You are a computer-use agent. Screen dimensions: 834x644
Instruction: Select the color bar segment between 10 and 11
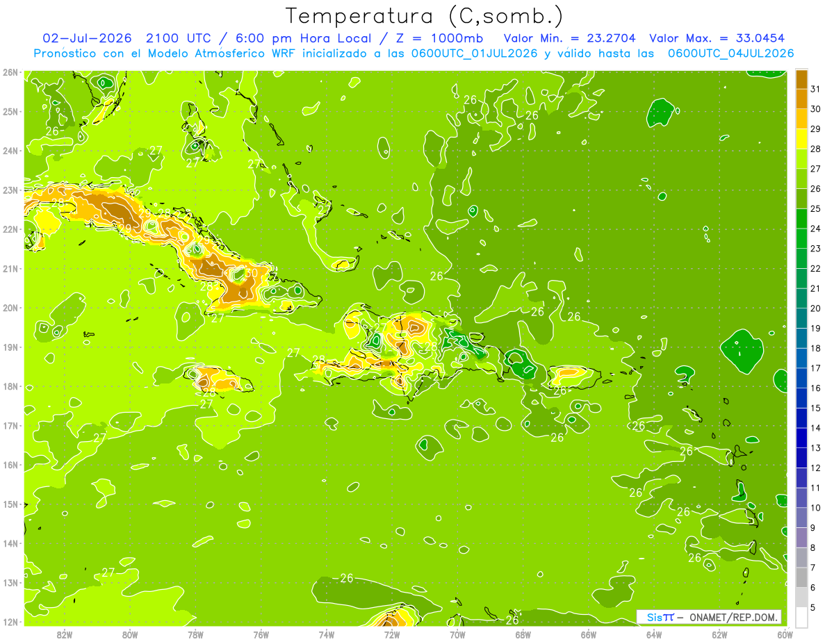point(801,497)
